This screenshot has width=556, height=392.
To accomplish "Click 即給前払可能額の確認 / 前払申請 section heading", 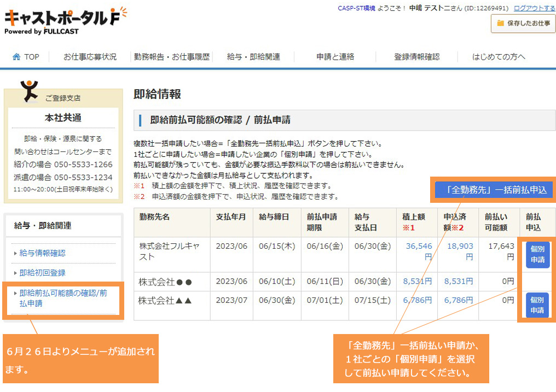I will tap(220, 120).
